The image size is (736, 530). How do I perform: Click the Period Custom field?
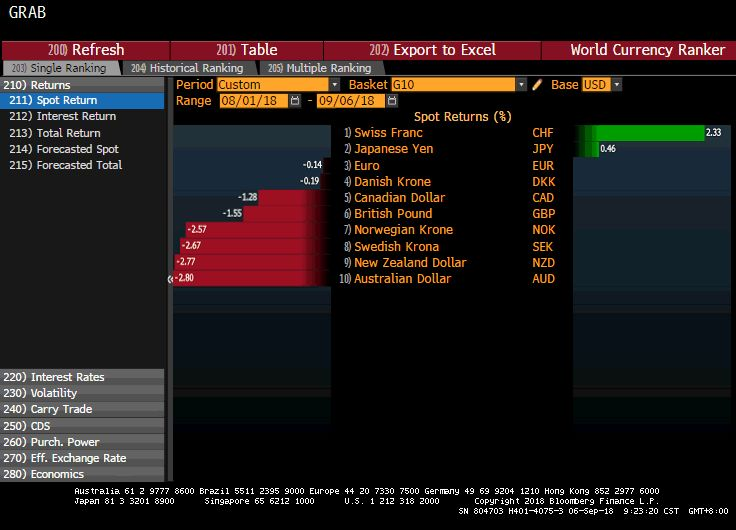click(273, 85)
